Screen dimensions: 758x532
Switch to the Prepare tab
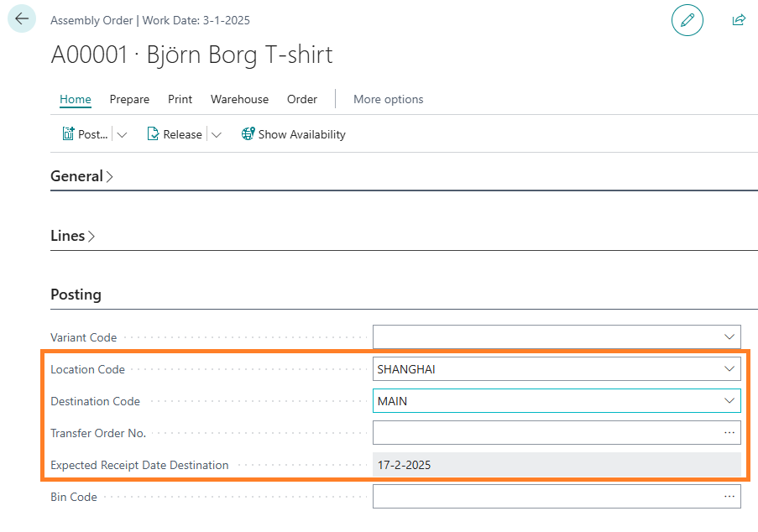pos(129,99)
